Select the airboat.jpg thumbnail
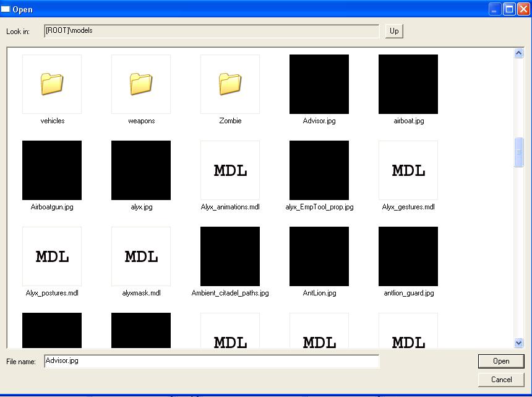This screenshot has width=532, height=397. tap(408, 84)
